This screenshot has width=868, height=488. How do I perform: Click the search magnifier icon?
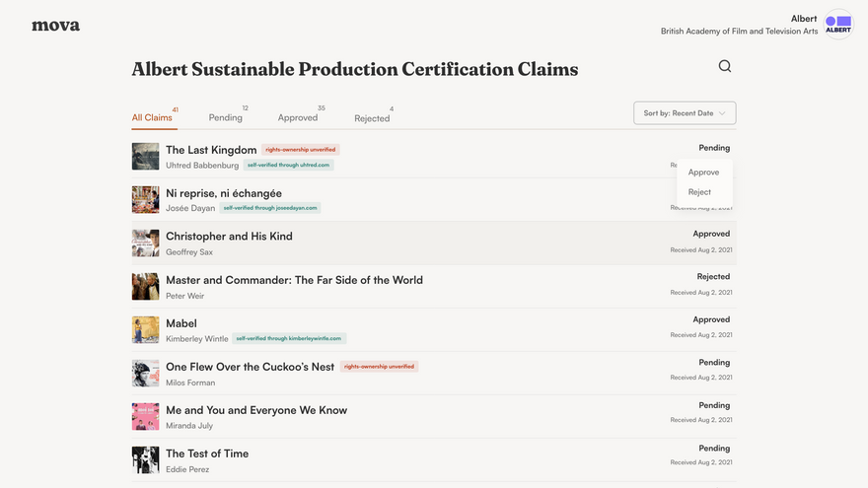[725, 67]
